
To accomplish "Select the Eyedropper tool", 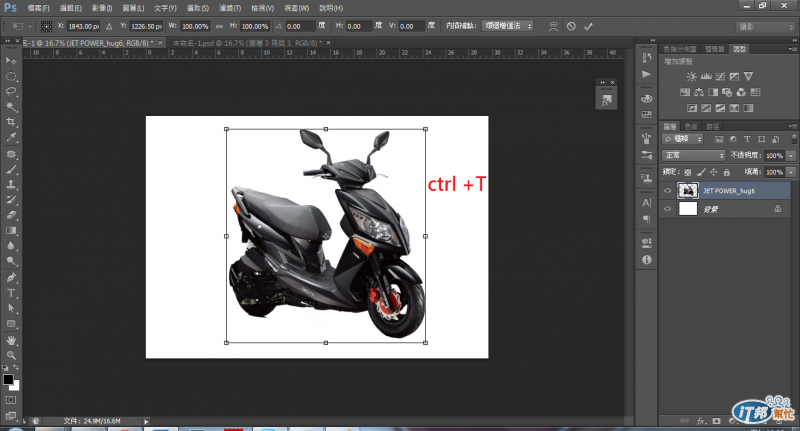I will pyautogui.click(x=11, y=137).
